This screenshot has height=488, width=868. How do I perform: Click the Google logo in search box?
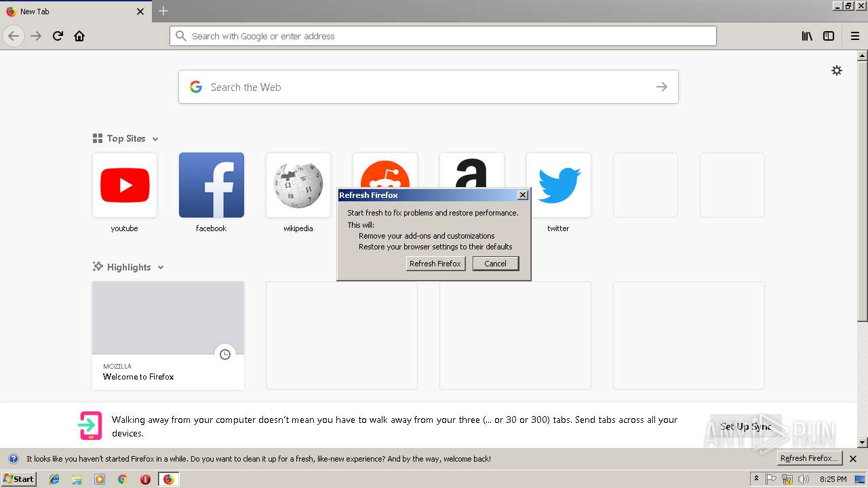click(x=196, y=87)
